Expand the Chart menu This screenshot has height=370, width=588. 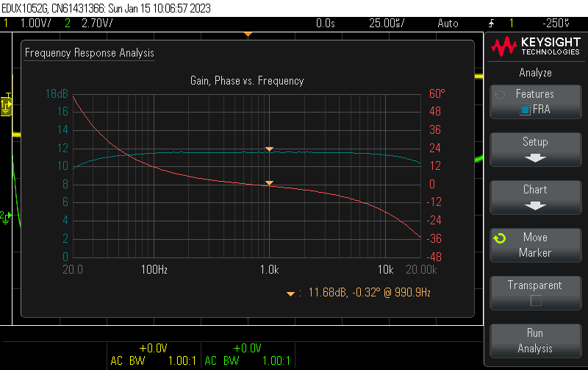pyautogui.click(x=536, y=197)
